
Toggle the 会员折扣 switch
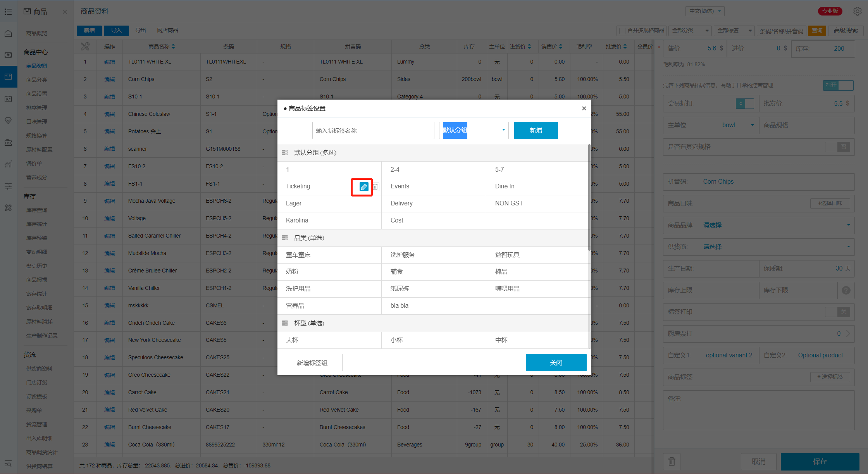point(744,103)
